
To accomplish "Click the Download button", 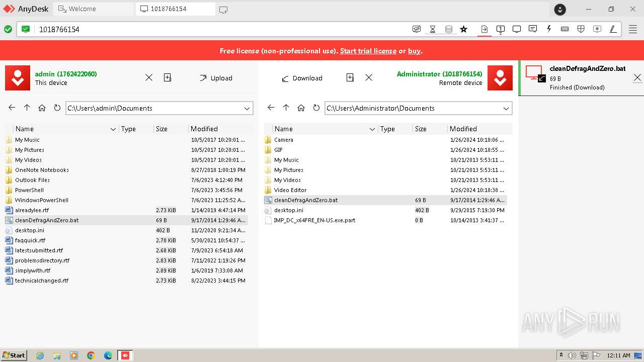I will [301, 78].
